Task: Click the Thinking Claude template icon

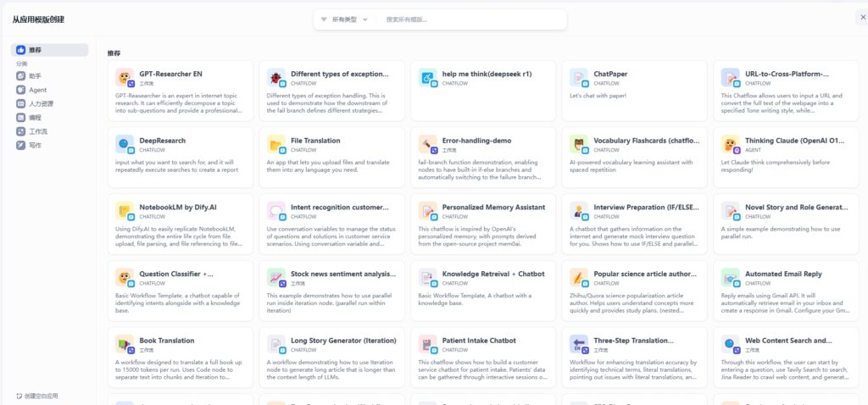Action: click(x=731, y=144)
